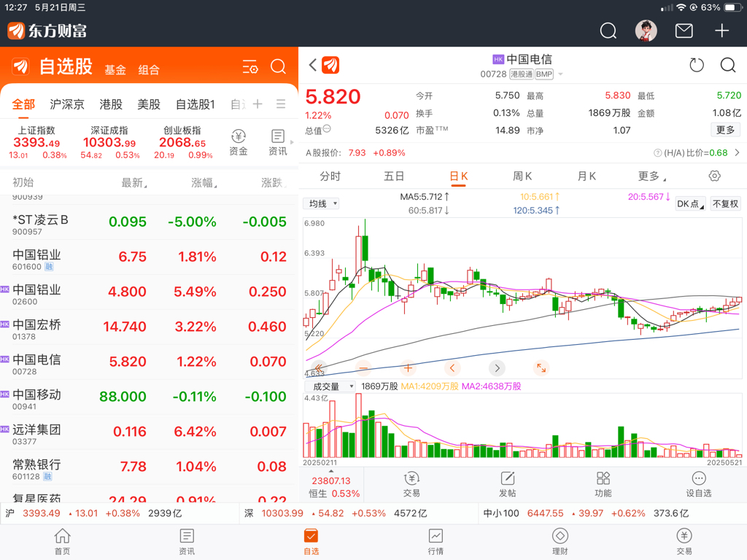Open 资讯 news icon in index row
Image resolution: width=747 pixels, height=560 pixels.
tap(278, 142)
